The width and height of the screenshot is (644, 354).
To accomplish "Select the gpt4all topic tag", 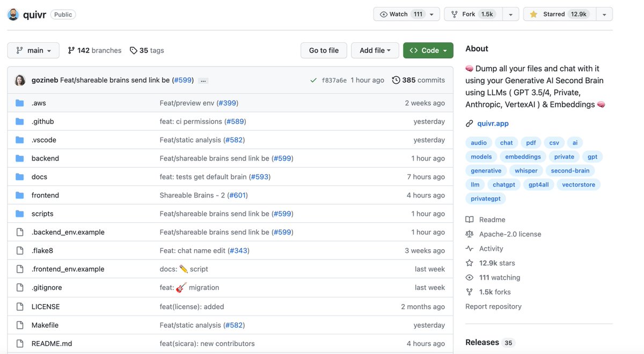I will pyautogui.click(x=538, y=185).
